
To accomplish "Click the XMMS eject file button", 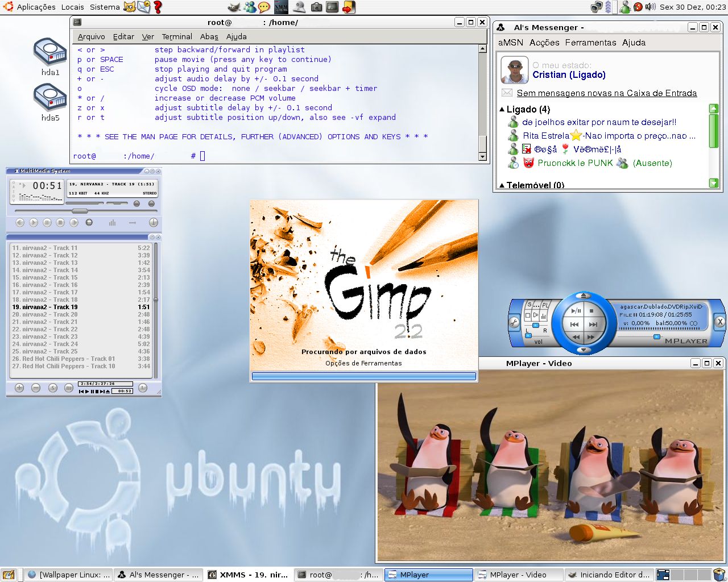I will coord(89,222).
